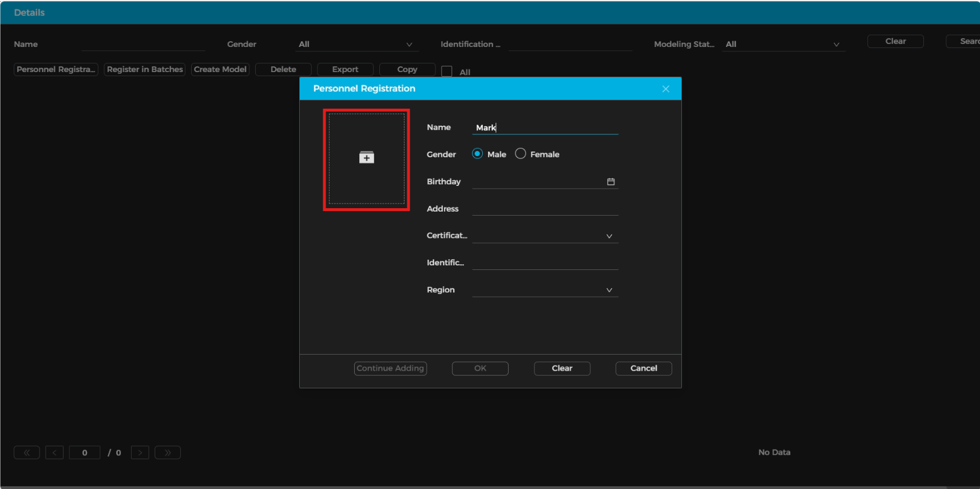Go to the next page arrow
Viewport: 980px width, 489px height.
(140, 452)
